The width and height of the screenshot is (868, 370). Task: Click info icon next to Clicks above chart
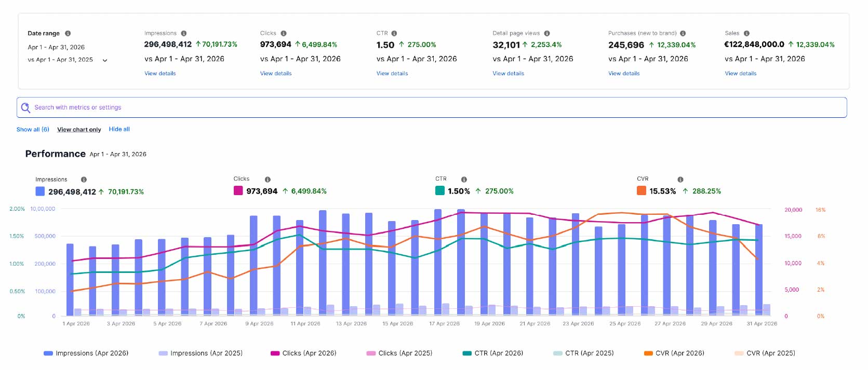[268, 180]
